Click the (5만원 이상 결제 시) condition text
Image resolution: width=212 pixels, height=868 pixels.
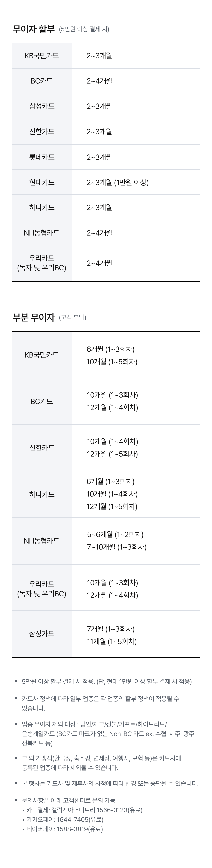tap(84, 29)
